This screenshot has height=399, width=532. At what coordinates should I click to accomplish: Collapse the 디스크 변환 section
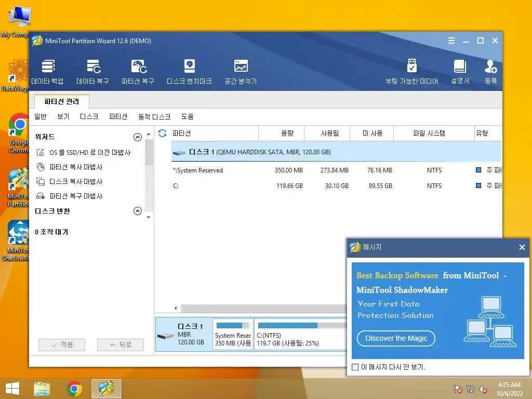pyautogui.click(x=137, y=211)
